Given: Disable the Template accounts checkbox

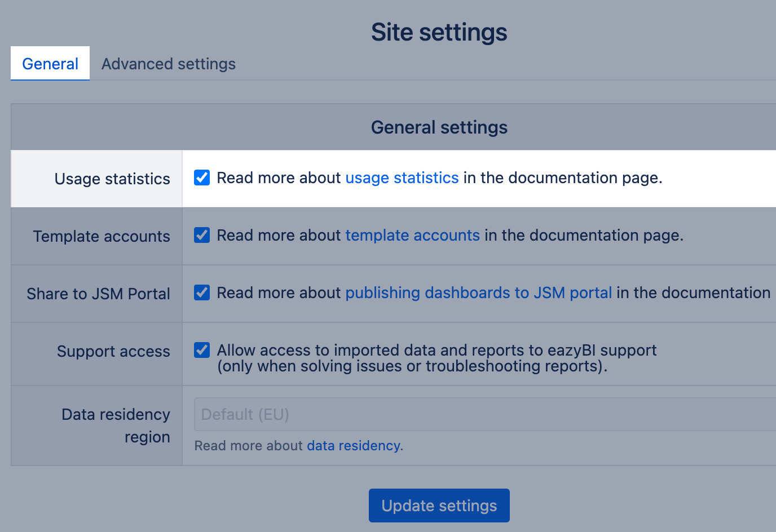Looking at the screenshot, I should [x=201, y=235].
